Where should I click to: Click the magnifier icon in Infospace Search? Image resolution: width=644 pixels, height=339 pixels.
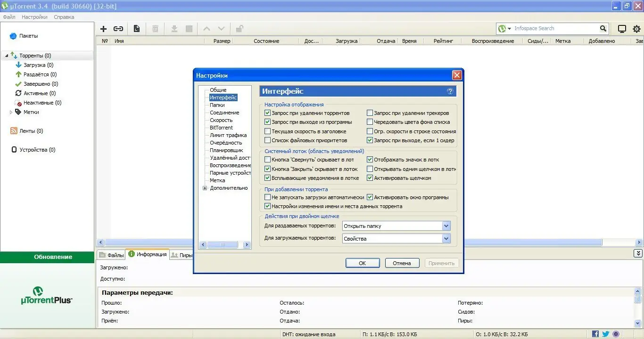(x=603, y=29)
